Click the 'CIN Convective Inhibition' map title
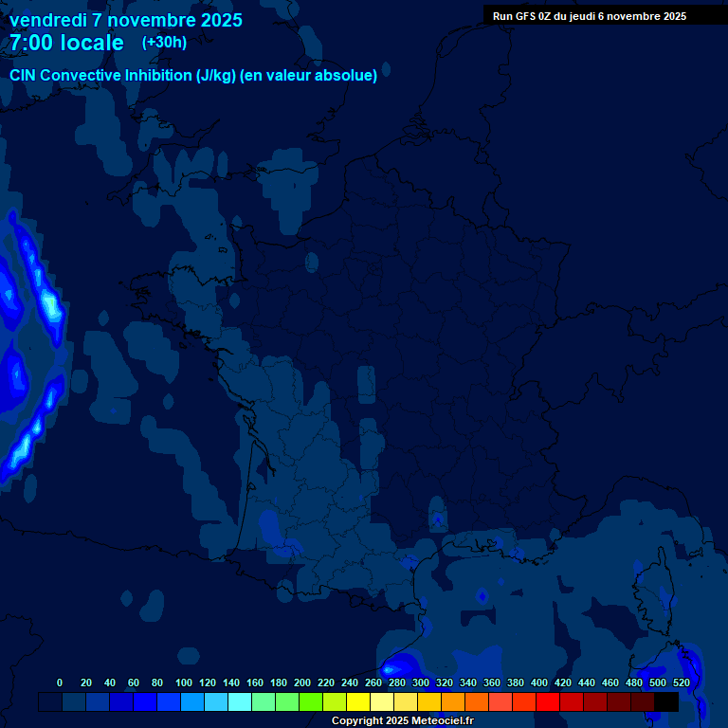Screen dimensions: 728x728 click(x=100, y=76)
